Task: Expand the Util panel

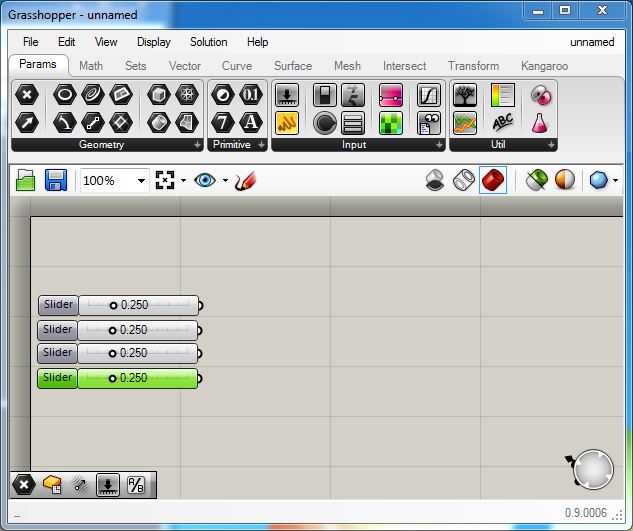Action: point(551,145)
